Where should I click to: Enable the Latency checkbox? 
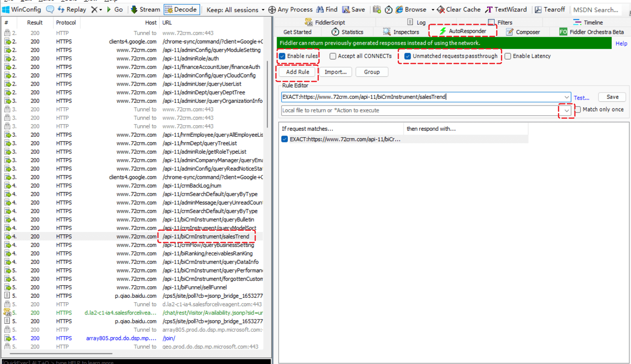coord(508,56)
